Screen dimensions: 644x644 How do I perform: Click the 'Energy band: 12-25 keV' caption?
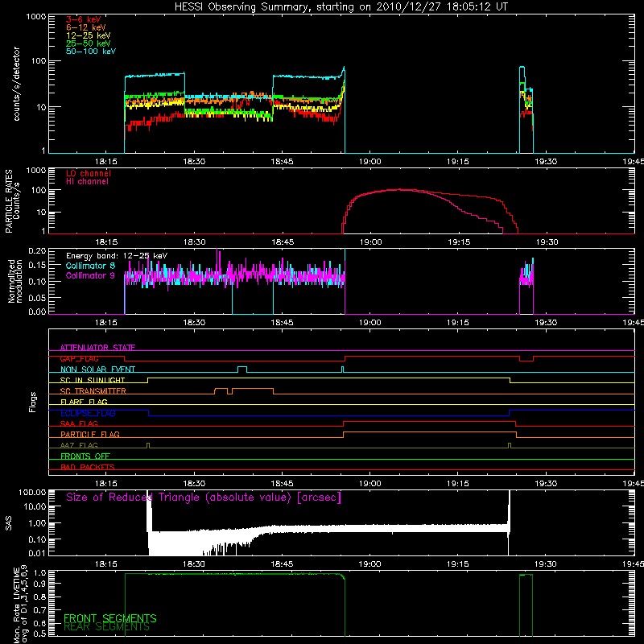(x=117, y=256)
